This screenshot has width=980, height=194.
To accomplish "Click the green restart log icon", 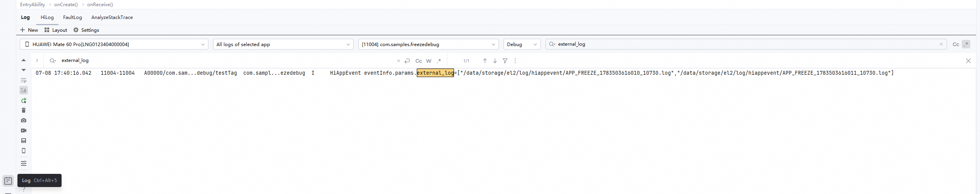I will (24, 101).
